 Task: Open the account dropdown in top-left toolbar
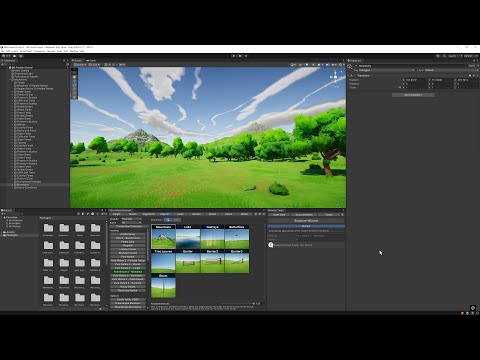click(7, 56)
